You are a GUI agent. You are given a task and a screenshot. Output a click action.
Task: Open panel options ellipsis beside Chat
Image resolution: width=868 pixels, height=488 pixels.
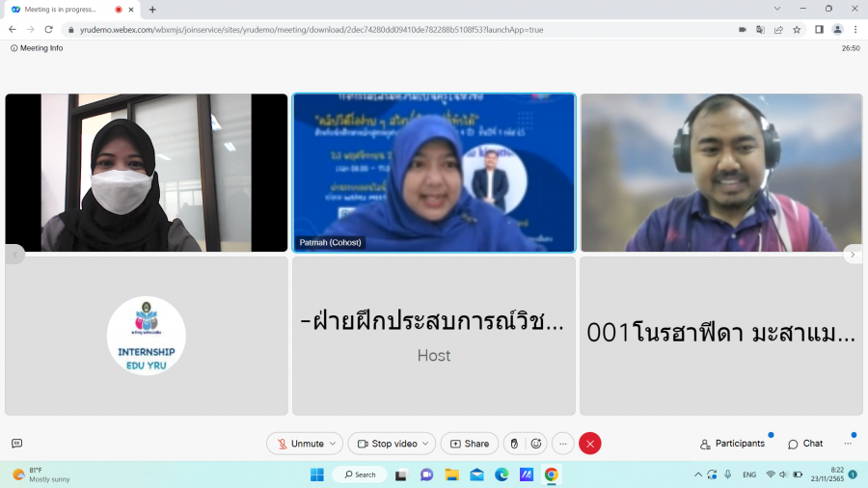(x=848, y=444)
